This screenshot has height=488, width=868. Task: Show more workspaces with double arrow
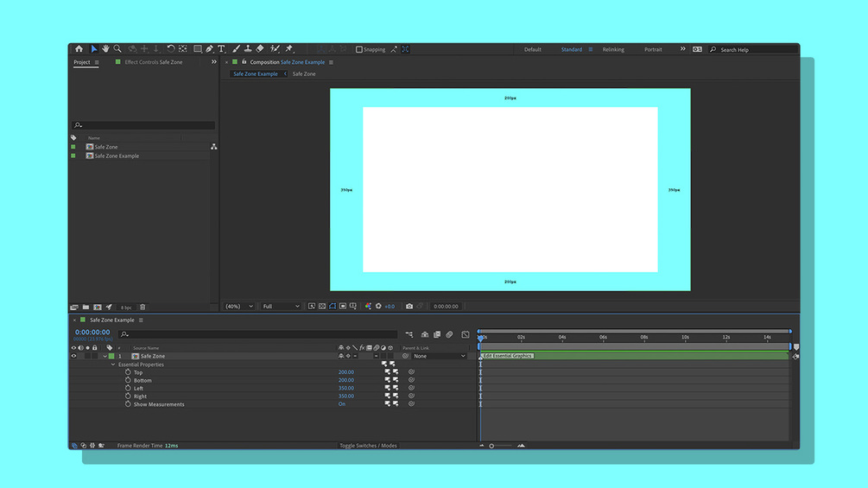(x=682, y=48)
